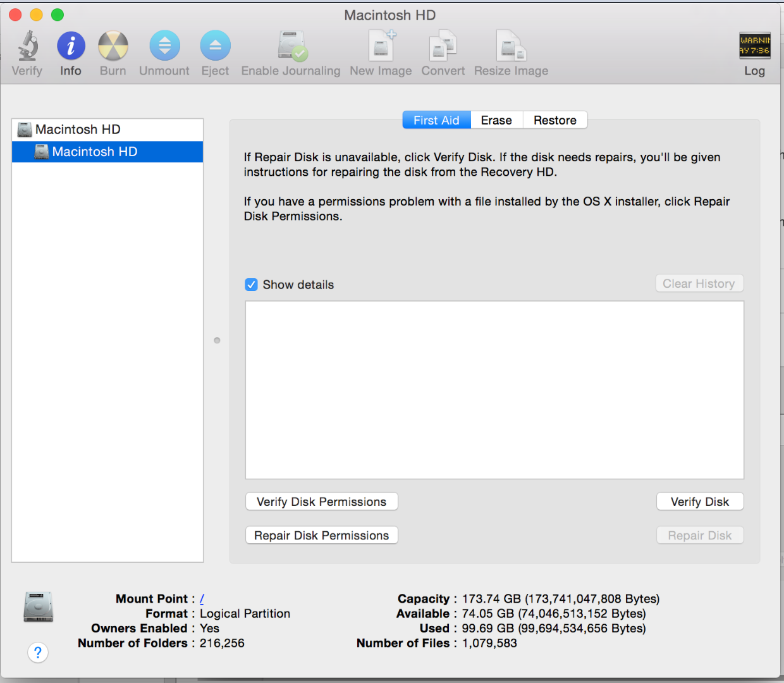Screen dimensions: 784x683
Task: Open the Restore tab
Action: coord(554,120)
